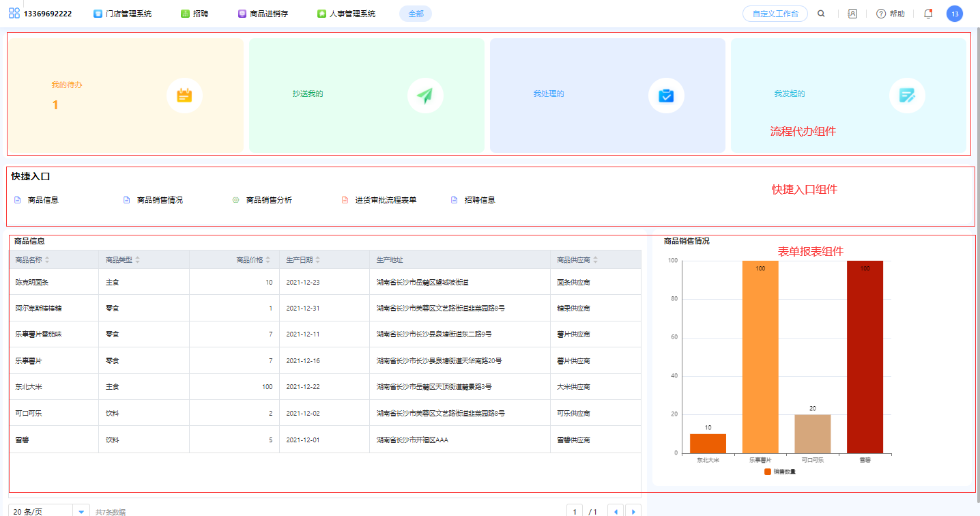Viewport: 980px width, 516px height.
Task: Open notifications via the bell icon
Action: (928, 14)
